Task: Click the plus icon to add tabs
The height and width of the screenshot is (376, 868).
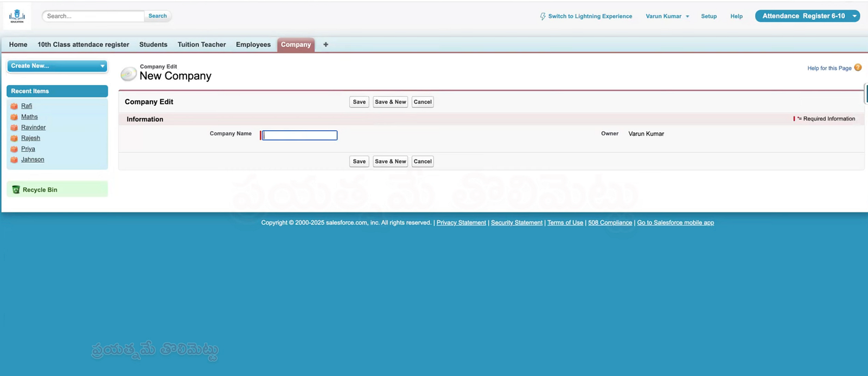Action: (325, 44)
